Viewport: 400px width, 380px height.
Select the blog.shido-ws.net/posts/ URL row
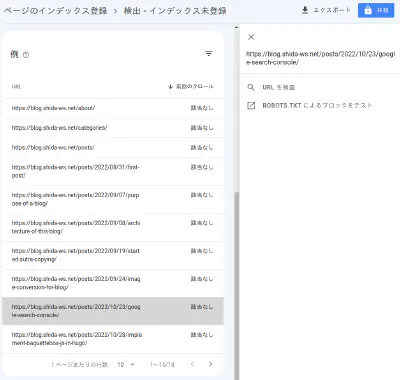[x=114, y=147]
